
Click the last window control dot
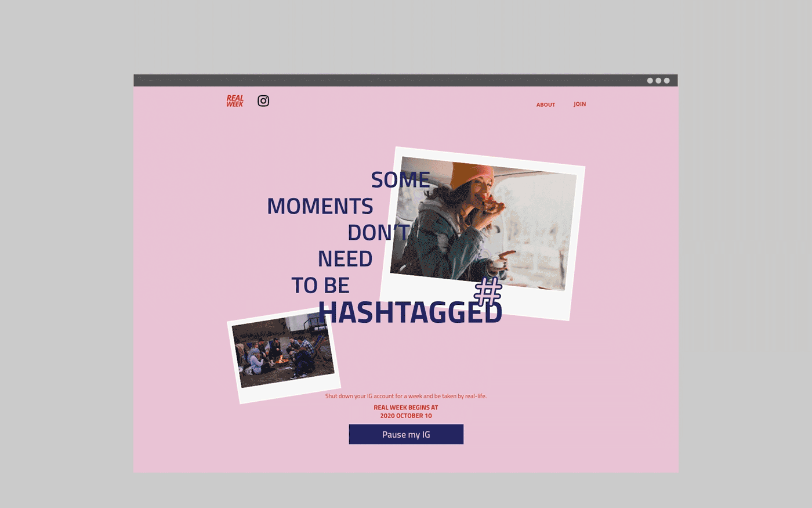(x=667, y=81)
